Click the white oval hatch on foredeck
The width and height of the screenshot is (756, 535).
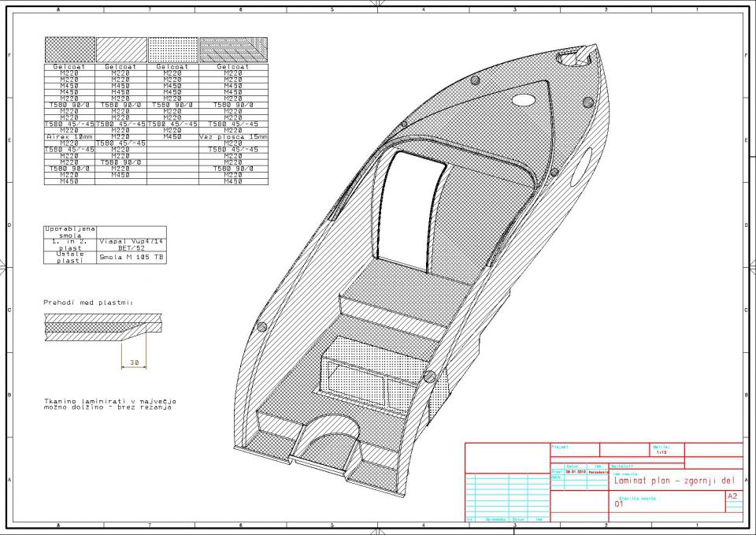[x=524, y=100]
